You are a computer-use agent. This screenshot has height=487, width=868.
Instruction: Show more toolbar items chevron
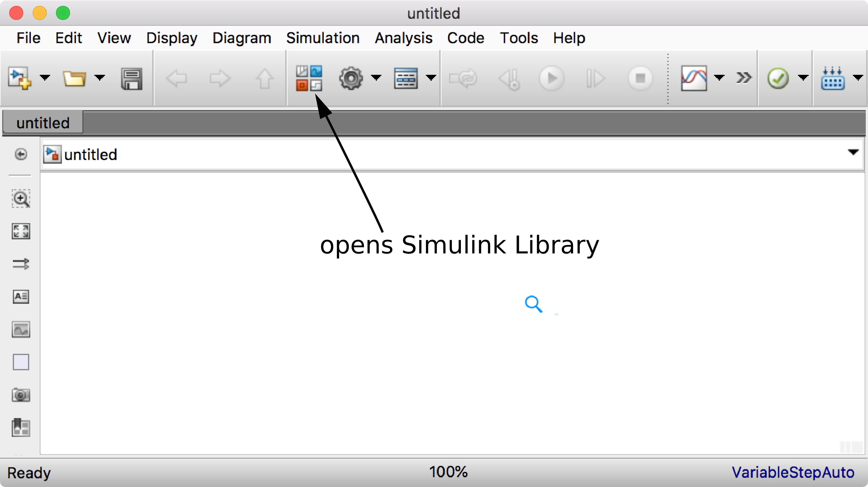744,78
